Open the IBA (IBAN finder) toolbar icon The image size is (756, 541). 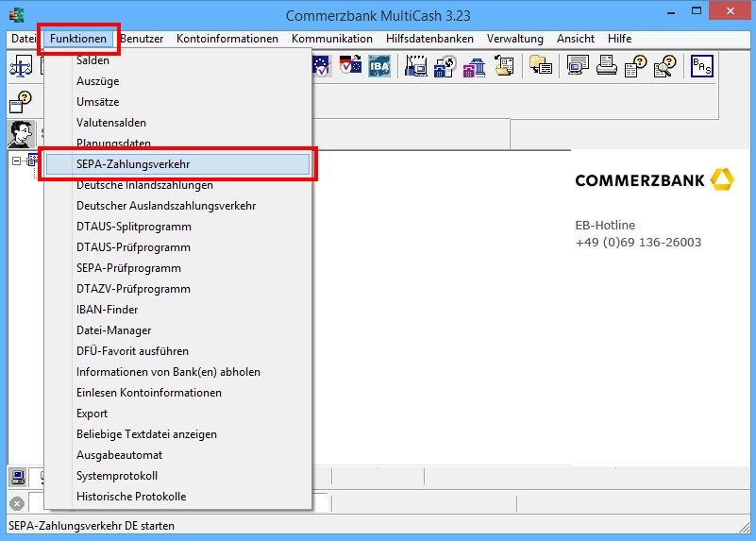point(379,66)
